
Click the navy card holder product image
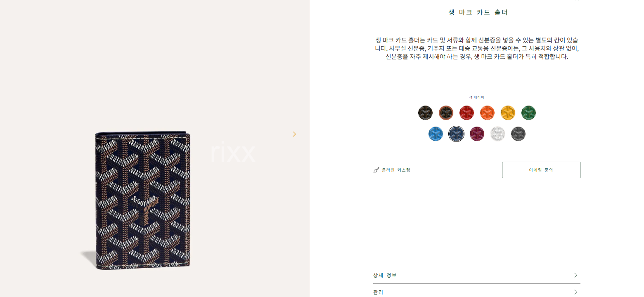[x=143, y=201]
